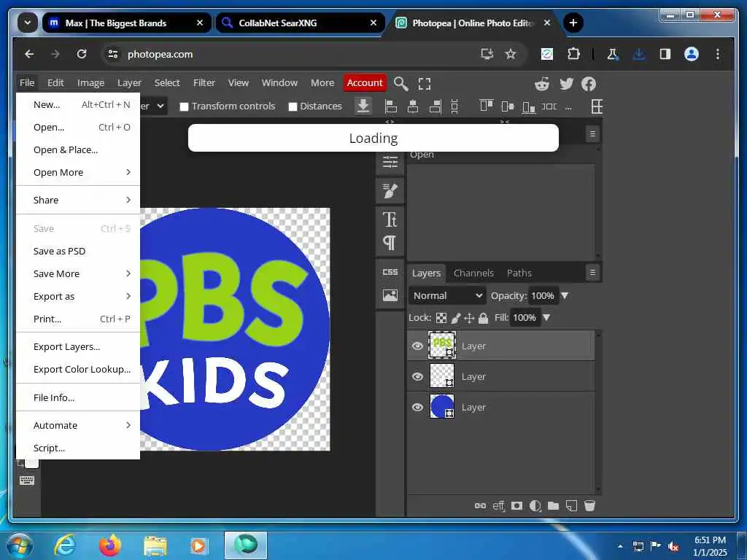
Task: Toggle fullscreen mode icon
Action: tap(424, 84)
